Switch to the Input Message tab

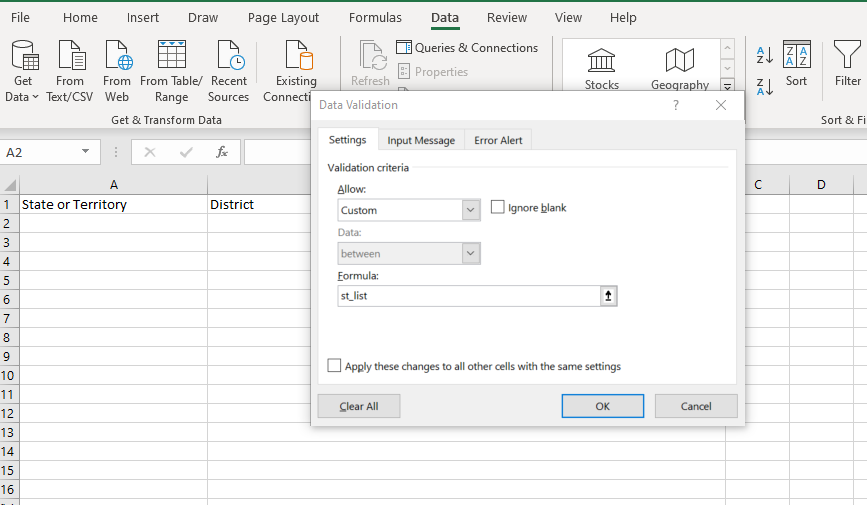coord(421,140)
